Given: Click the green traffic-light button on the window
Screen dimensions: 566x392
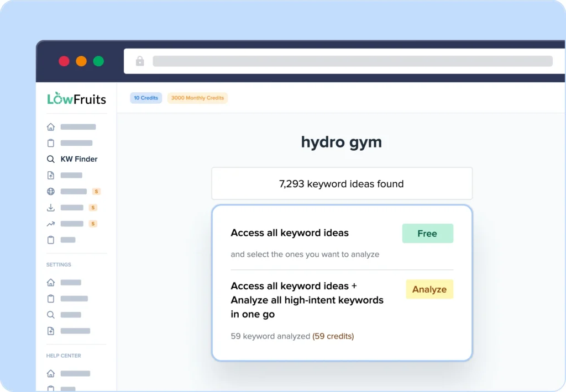Looking at the screenshot, I should [x=98, y=61].
